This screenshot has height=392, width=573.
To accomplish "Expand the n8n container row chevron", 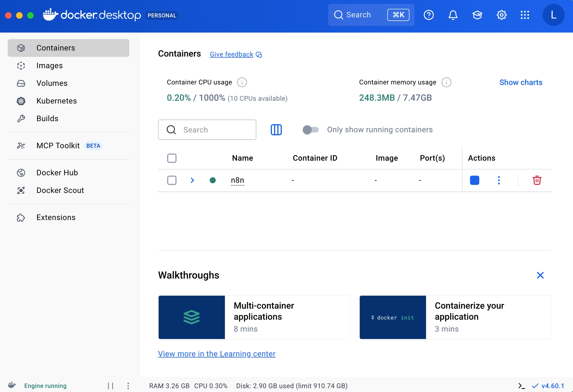I will (x=192, y=180).
